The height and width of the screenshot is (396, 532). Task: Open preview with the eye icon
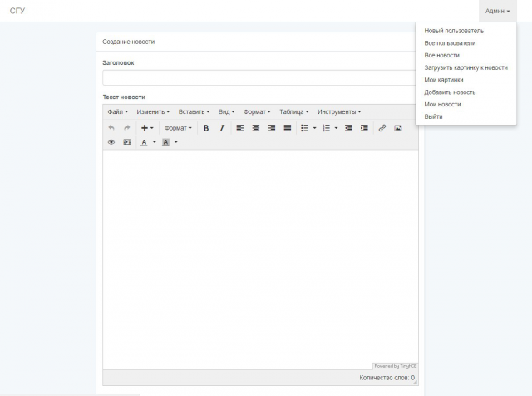[111, 142]
